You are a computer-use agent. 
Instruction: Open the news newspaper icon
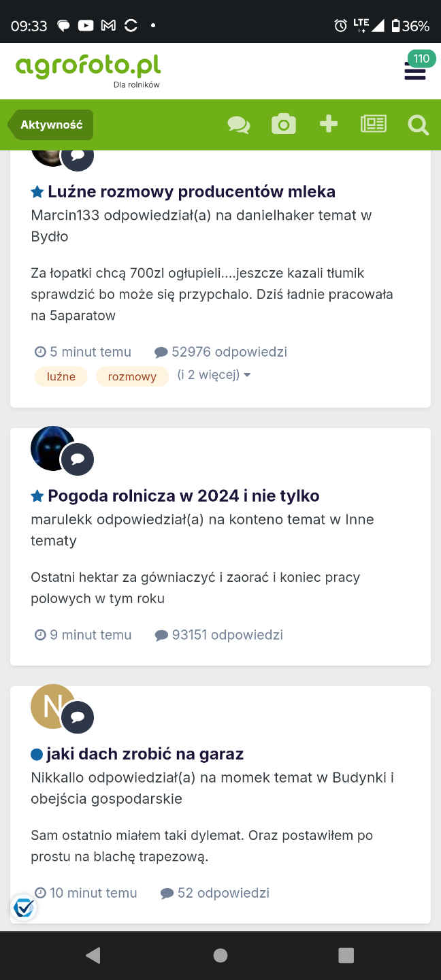tap(373, 124)
